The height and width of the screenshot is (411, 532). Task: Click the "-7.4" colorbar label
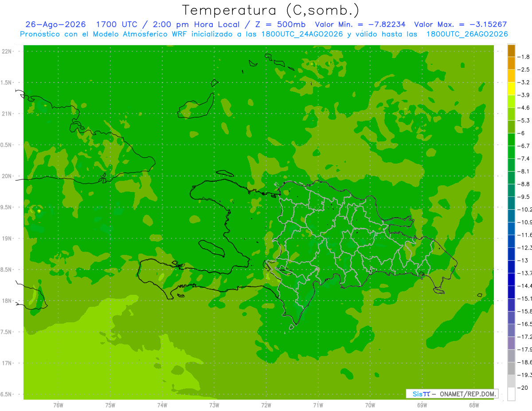[523, 159]
